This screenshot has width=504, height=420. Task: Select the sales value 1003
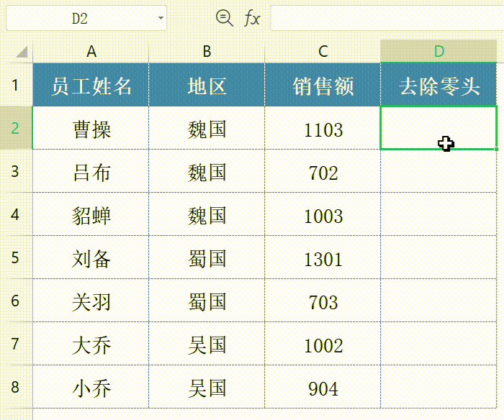pos(323,214)
